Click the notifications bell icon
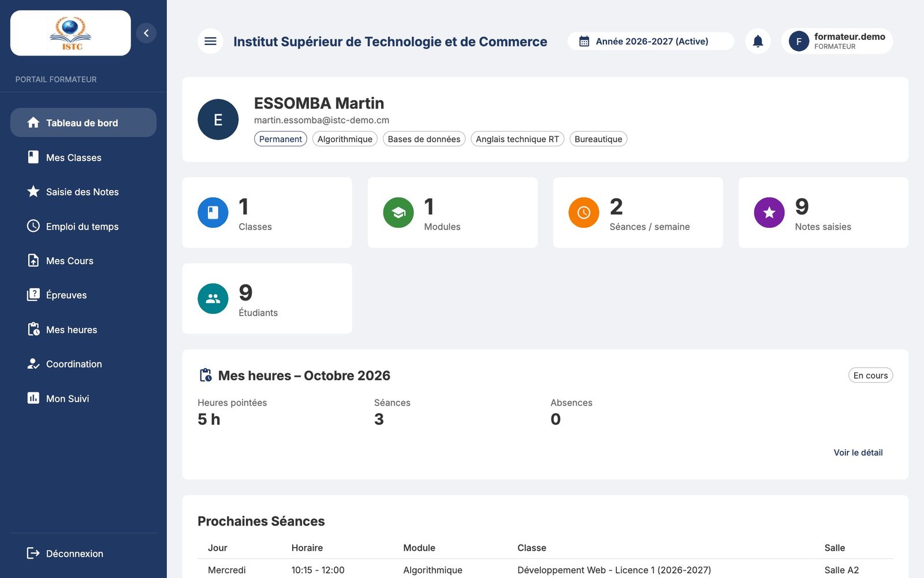Viewport: 924px width, 578px height. (x=758, y=41)
